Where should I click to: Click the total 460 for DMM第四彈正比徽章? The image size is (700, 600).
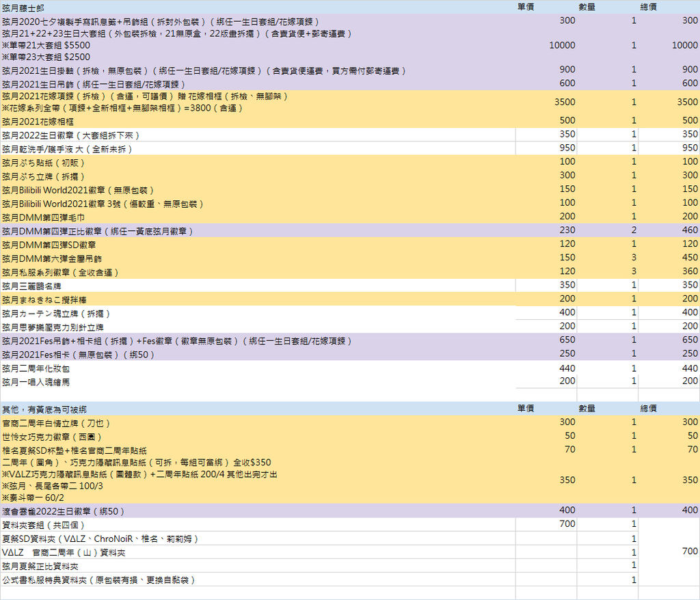coord(690,230)
